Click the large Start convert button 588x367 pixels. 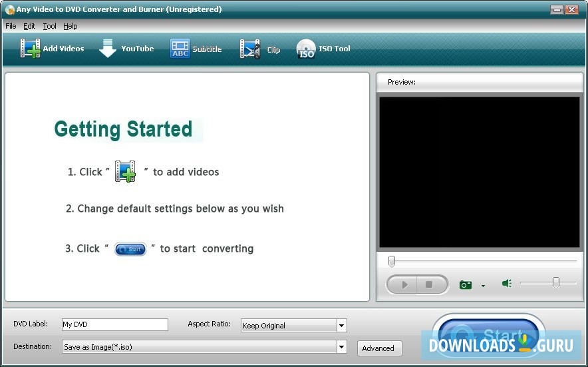click(489, 336)
